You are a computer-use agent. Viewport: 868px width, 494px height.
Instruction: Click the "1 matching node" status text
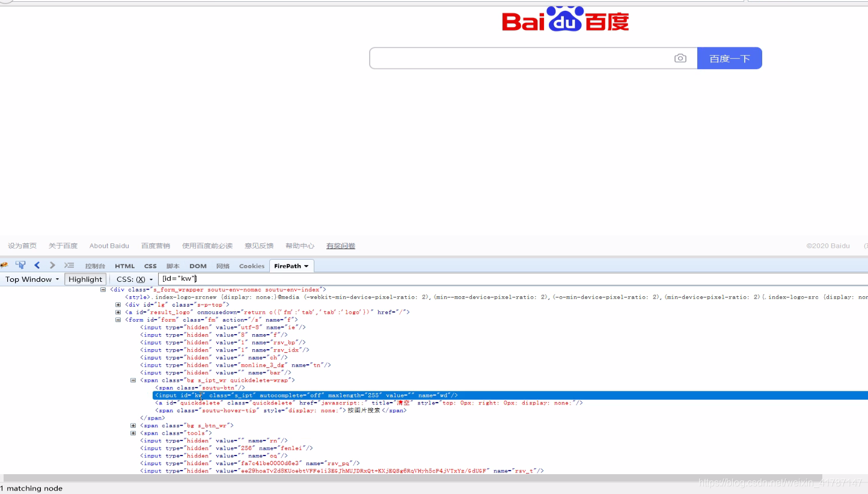[31, 489]
